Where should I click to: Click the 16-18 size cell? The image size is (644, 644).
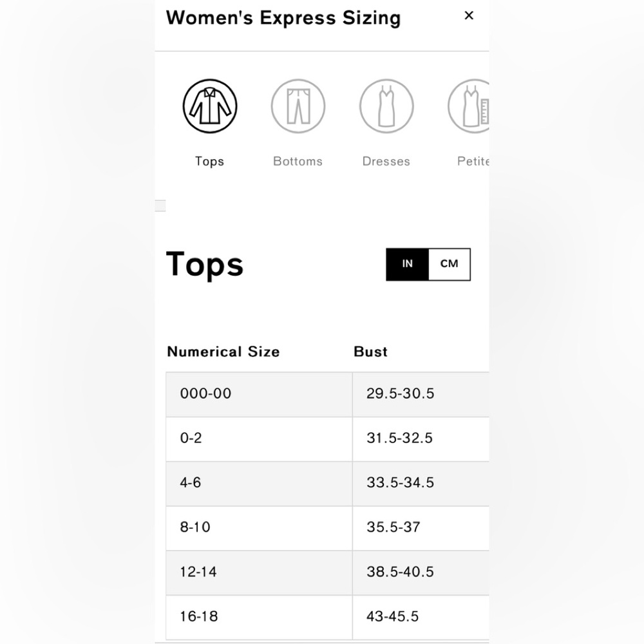coord(259,617)
